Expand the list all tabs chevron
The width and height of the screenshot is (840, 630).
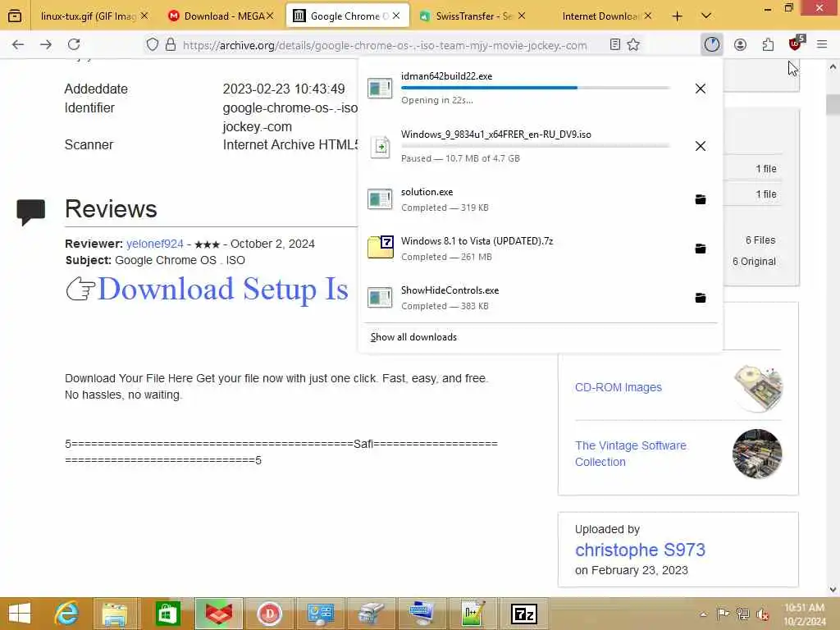tap(706, 16)
